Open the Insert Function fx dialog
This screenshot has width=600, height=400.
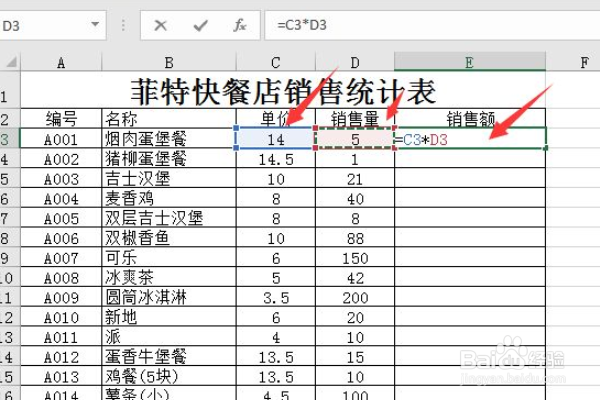pyautogui.click(x=240, y=26)
